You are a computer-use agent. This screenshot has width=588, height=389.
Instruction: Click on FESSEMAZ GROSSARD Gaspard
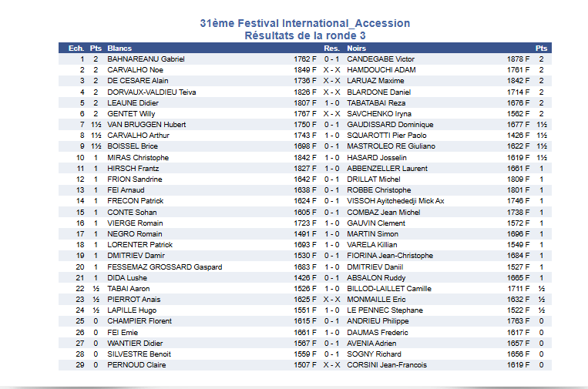tap(164, 267)
